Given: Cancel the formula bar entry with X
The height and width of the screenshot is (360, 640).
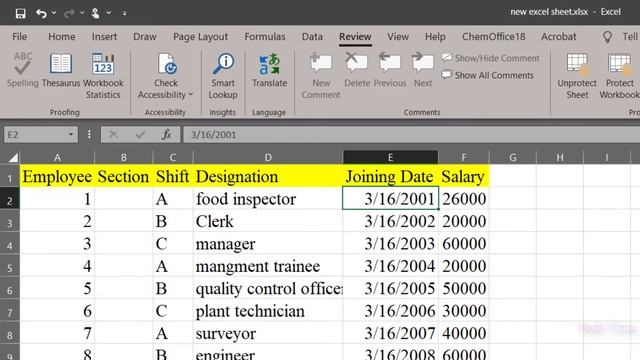Looking at the screenshot, I should (113, 134).
